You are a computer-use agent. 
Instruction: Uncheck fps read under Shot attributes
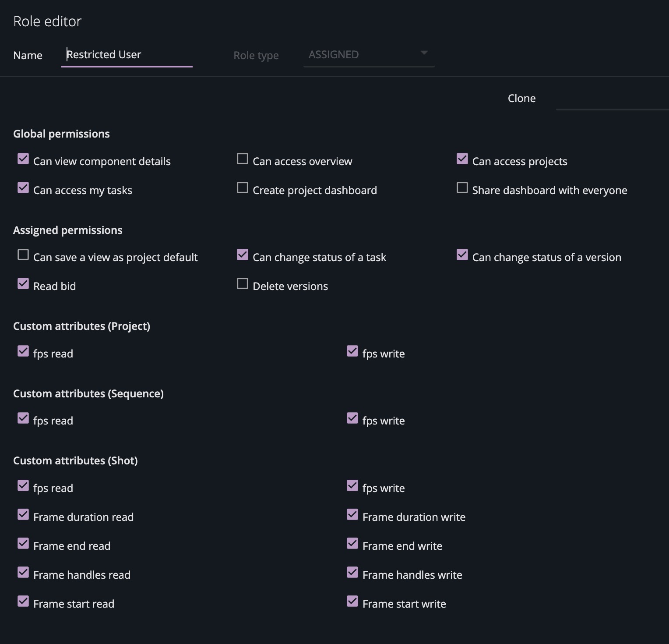tap(23, 485)
